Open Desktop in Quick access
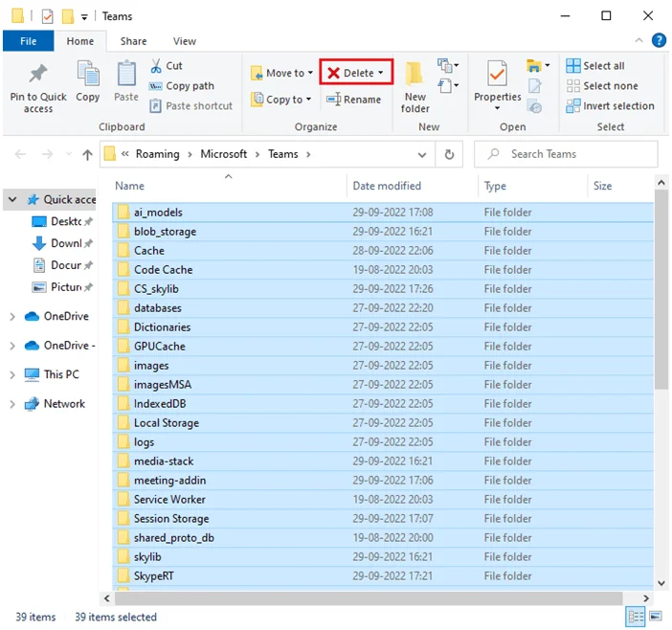 [62, 221]
